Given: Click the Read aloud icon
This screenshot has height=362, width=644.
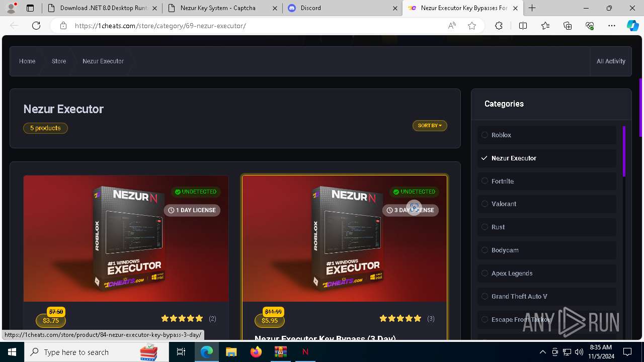Looking at the screenshot, I should point(452,26).
